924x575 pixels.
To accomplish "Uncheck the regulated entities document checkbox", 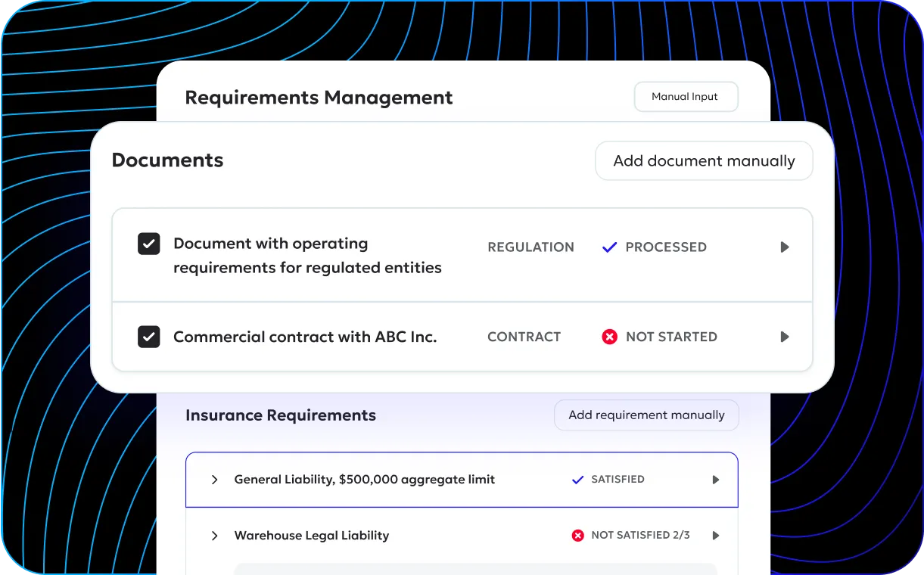I will click(149, 244).
